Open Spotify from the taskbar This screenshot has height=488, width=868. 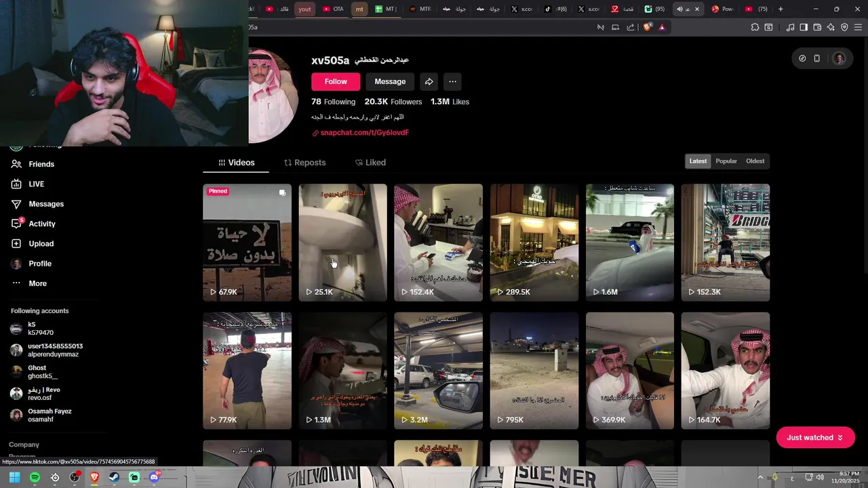(x=35, y=477)
